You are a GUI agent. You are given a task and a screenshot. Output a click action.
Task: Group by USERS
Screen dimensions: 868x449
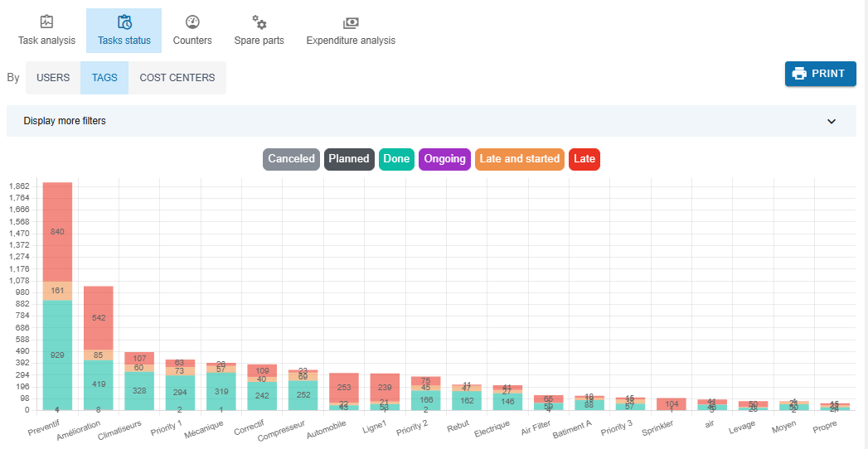click(x=53, y=78)
